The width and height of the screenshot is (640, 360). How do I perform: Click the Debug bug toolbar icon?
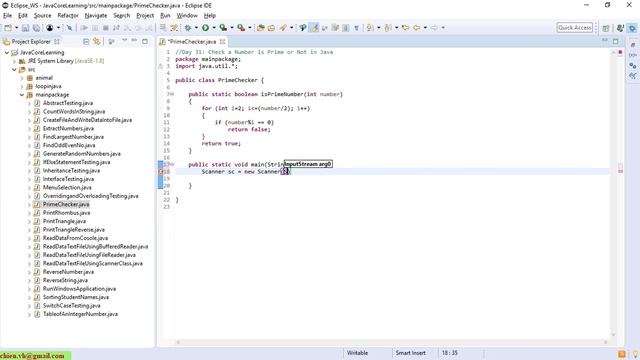point(188,28)
